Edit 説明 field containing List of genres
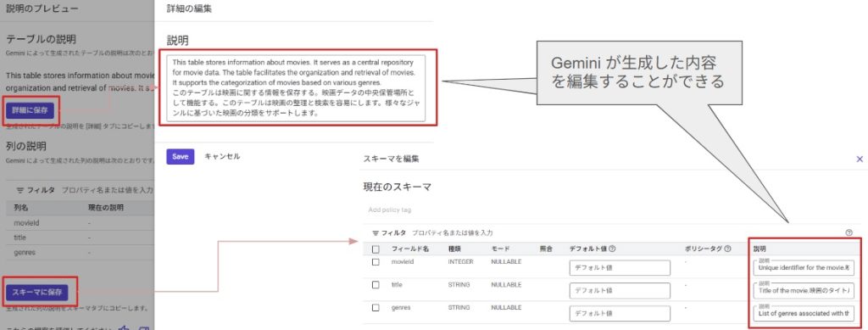The image size is (868, 330). tap(804, 313)
